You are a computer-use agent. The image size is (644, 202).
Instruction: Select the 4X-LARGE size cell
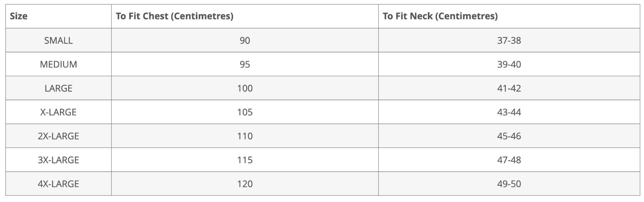coord(58,184)
